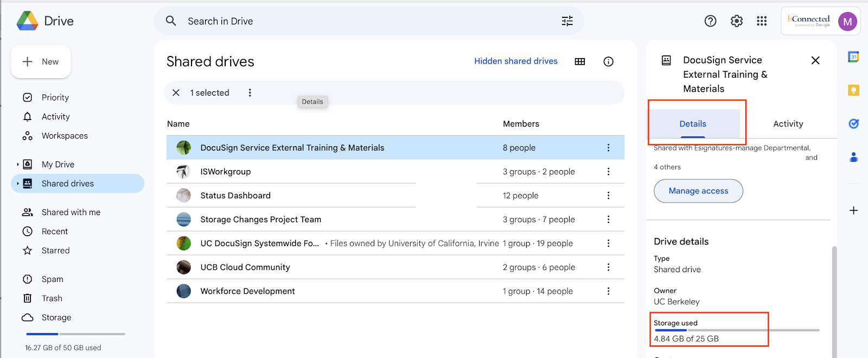868x358 pixels.
Task: Switch to the Activity tab in panel
Action: click(788, 124)
